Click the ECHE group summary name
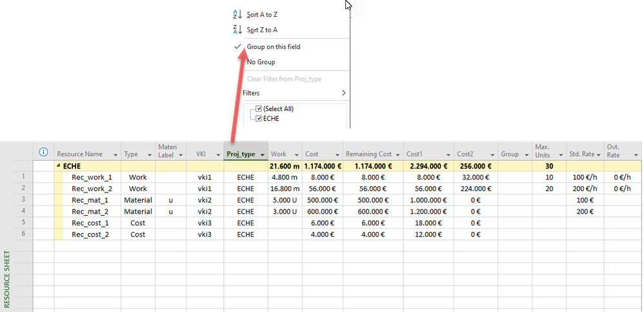The width and height of the screenshot is (644, 312). pyautogui.click(x=72, y=166)
